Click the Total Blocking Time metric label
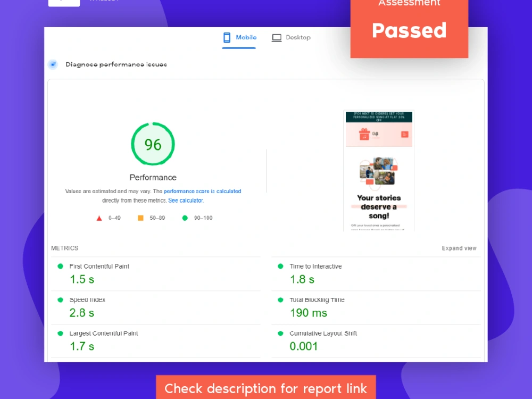Image resolution: width=532 pixels, height=399 pixels. [317, 300]
